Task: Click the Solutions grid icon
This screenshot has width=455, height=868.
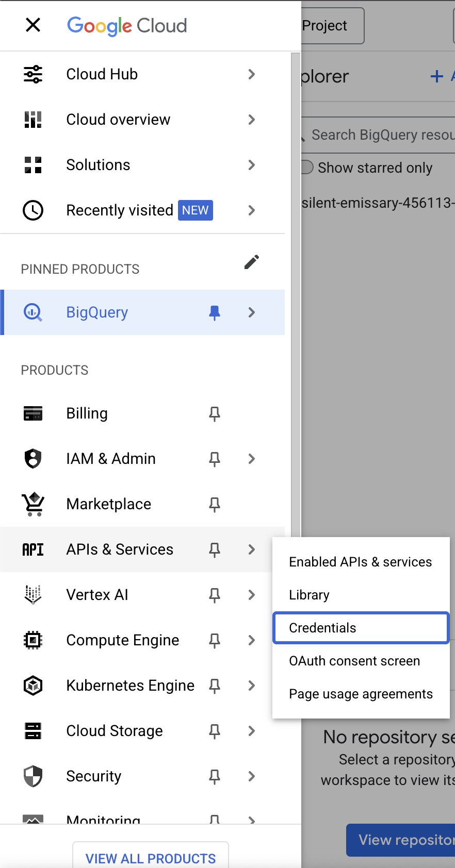Action: (33, 165)
